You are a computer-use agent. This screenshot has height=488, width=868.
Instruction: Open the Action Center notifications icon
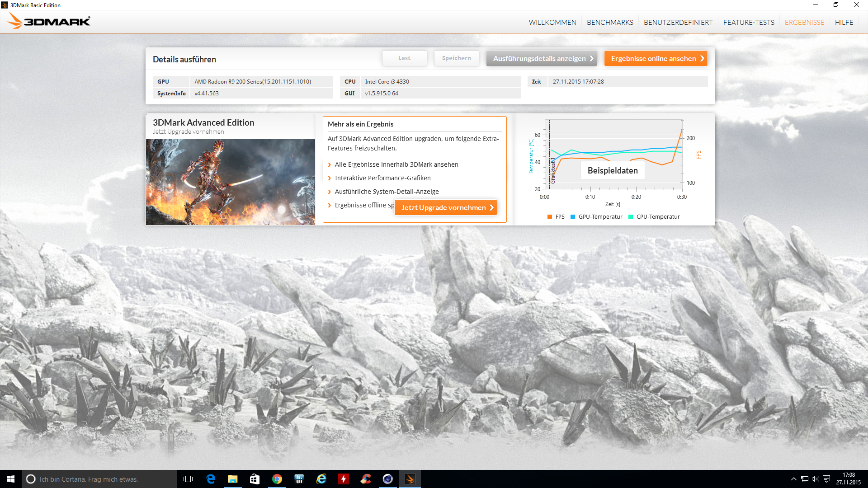tap(826, 479)
